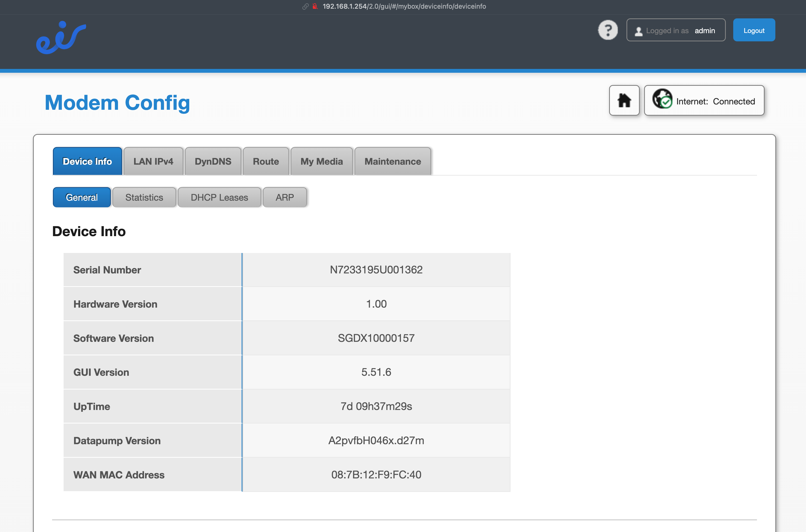Click the Software Version label
The image size is (806, 532).
(x=114, y=338)
